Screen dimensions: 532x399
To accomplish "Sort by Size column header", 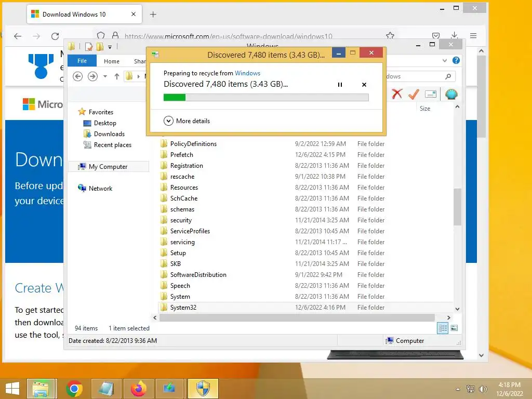I will point(425,109).
